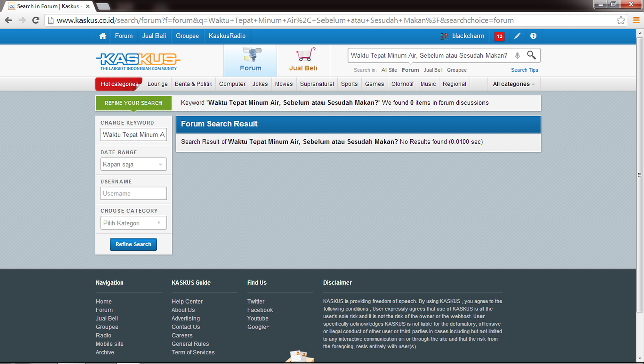Open a new browser tab

click(103, 6)
